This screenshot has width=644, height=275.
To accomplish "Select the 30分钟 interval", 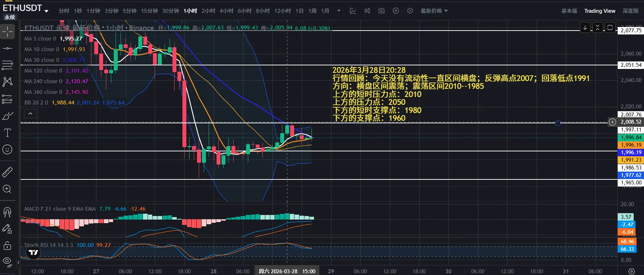I will (170, 11).
